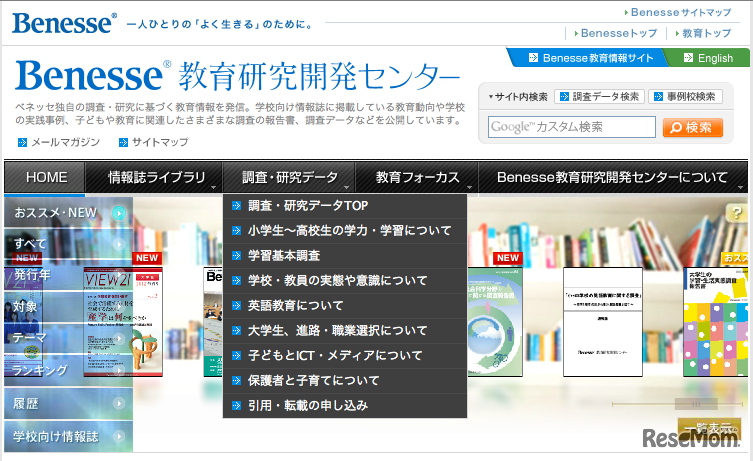The width and height of the screenshot is (753, 461).
Task: Click the Benesse logo at top left
Action: (x=64, y=23)
